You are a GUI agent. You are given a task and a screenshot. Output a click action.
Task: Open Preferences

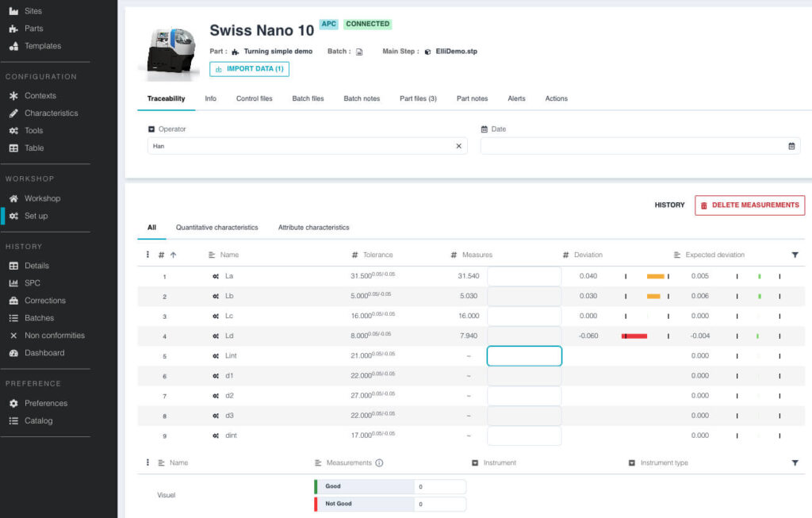(x=45, y=404)
